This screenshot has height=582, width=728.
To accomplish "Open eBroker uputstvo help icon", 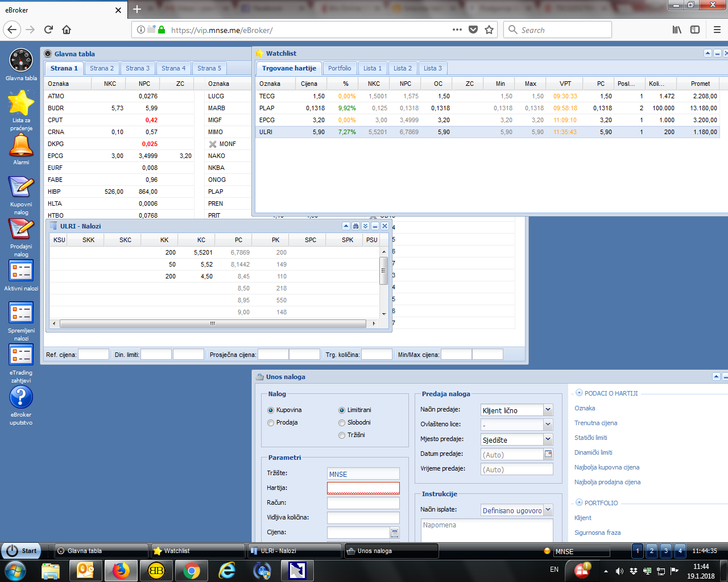I will click(x=21, y=397).
